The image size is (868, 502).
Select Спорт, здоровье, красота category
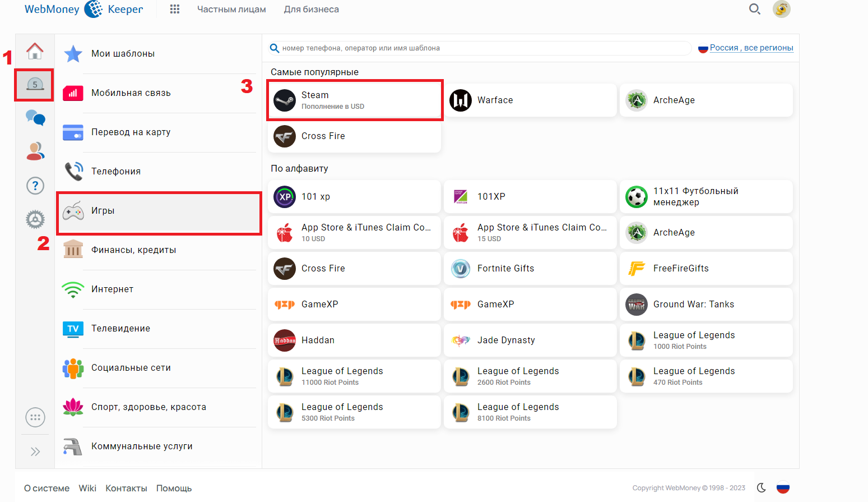(159, 407)
